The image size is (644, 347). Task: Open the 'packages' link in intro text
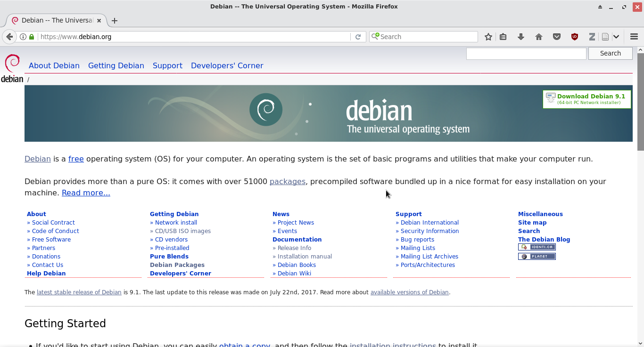pyautogui.click(x=288, y=182)
